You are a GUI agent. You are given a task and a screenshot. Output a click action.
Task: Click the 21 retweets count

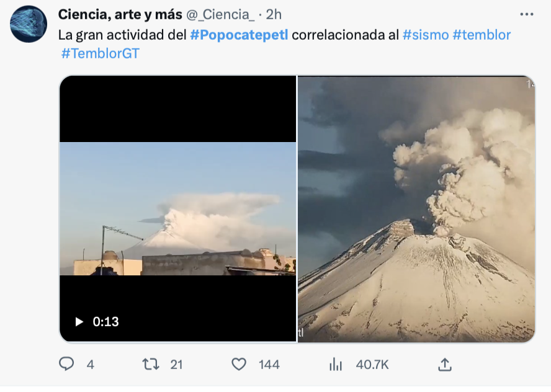coord(176,365)
